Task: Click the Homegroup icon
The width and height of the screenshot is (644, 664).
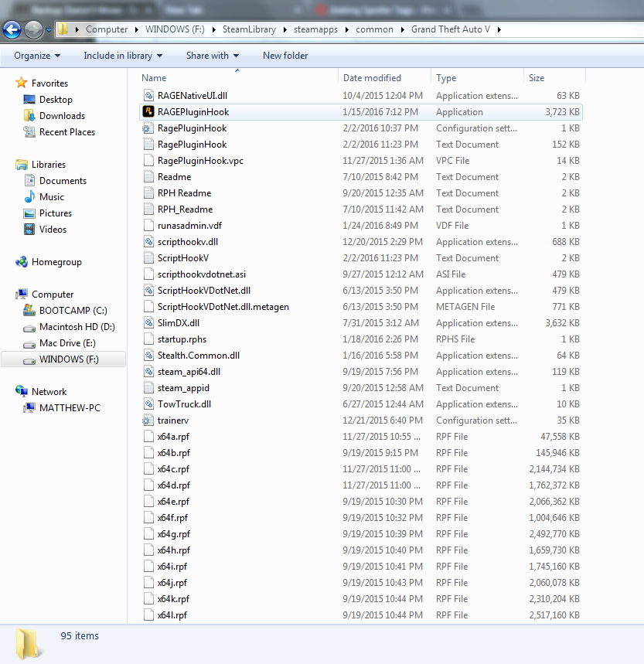Action: [22, 262]
